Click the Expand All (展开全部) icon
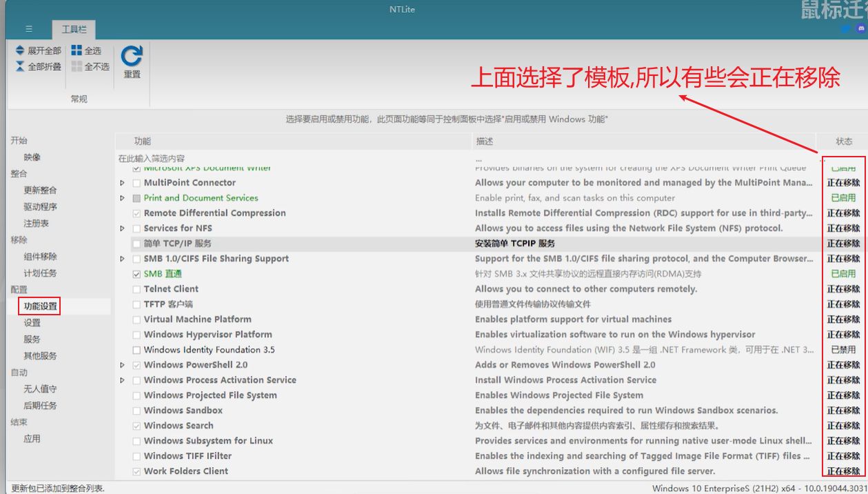 point(20,50)
